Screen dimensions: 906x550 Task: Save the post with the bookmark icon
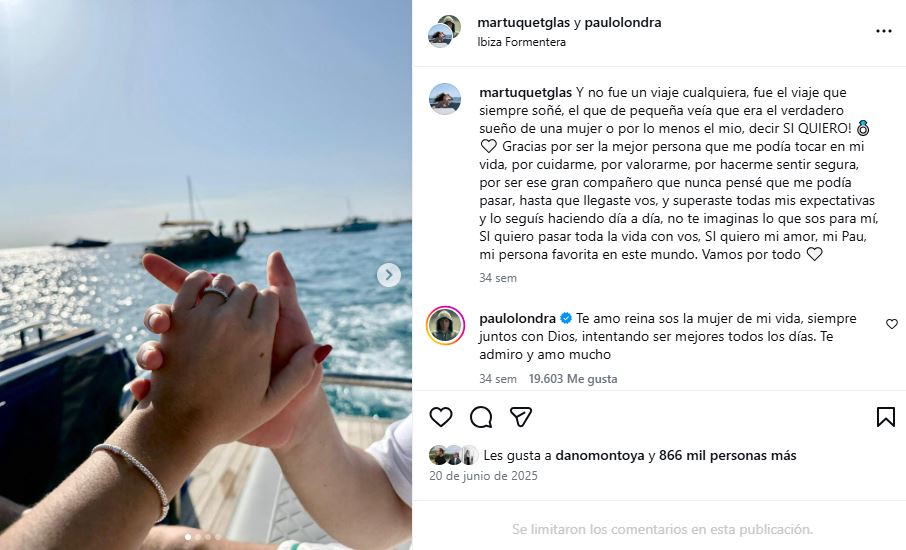[885, 417]
